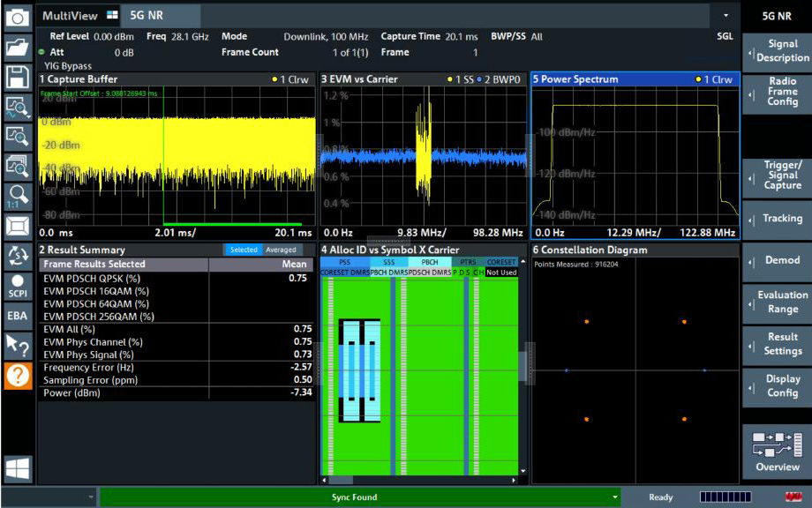Open file with the folder icon
812x508 pixels.
tap(18, 47)
